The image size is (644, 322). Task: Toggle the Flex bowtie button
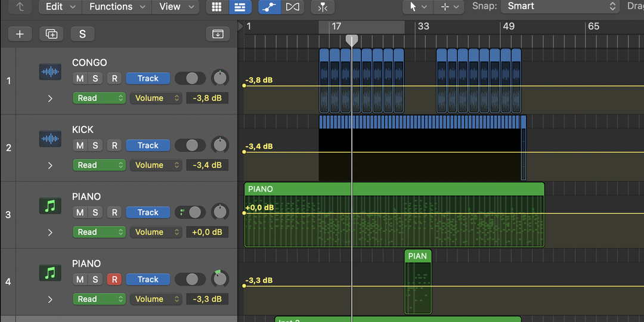(x=292, y=7)
